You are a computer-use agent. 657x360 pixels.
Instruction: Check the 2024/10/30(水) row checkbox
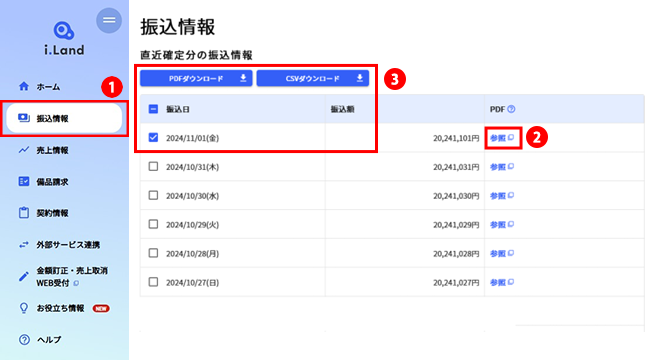(x=153, y=195)
